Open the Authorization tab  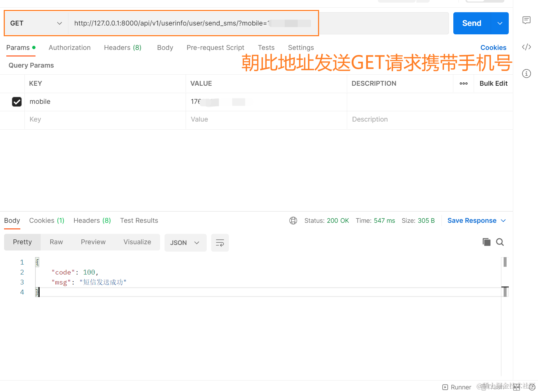(x=70, y=48)
